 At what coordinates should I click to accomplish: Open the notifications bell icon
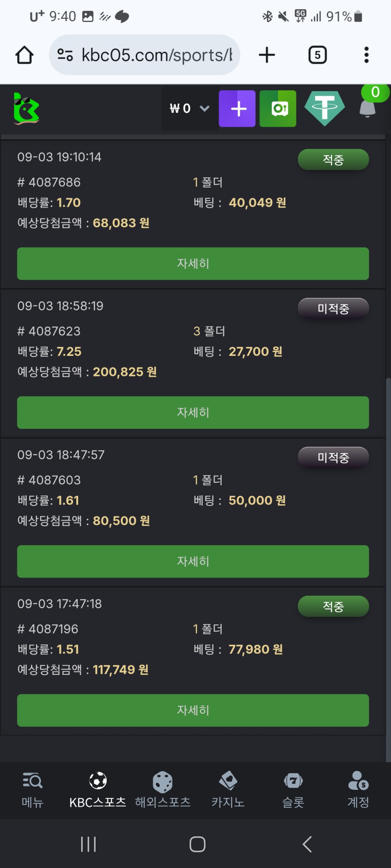[x=368, y=108]
